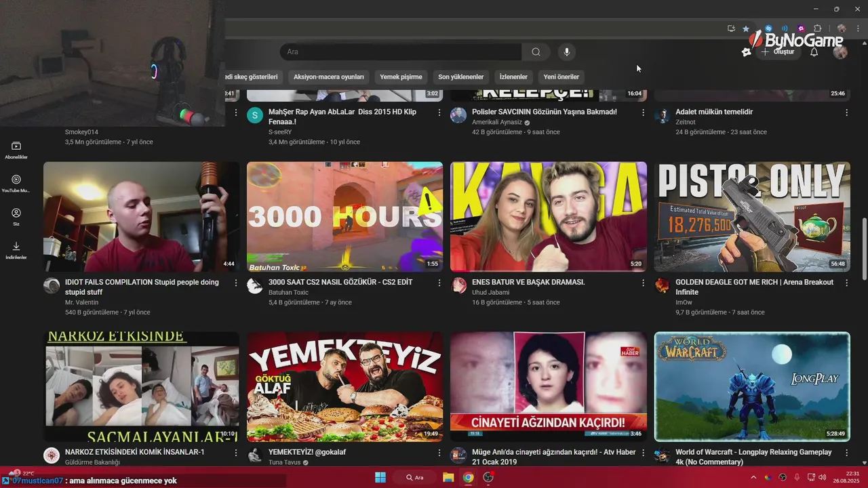Viewport: 868px width, 488px height.
Task: Start voice search with the microphone icon
Action: [566, 52]
